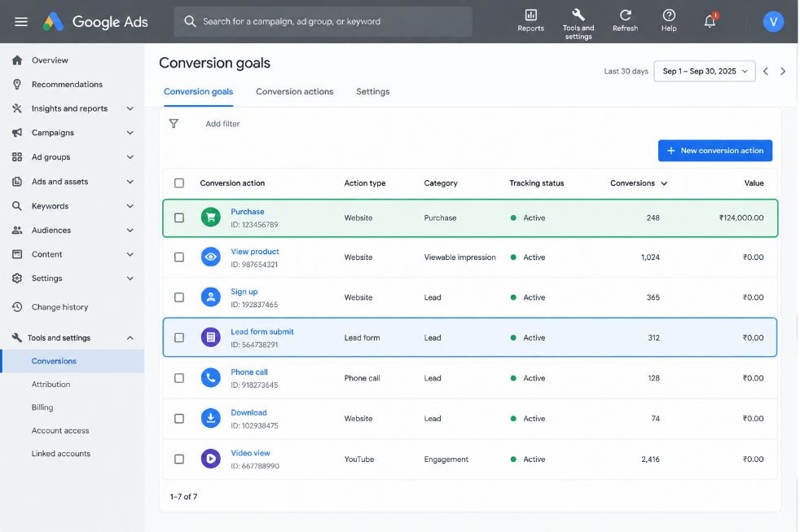
Task: Expand the Content section
Action: tap(130, 254)
